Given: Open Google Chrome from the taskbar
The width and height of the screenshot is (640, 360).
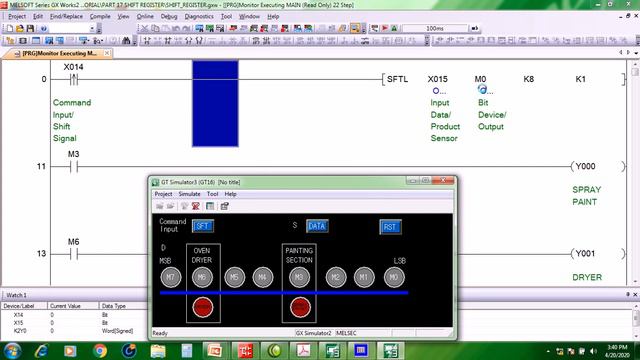Looking at the screenshot, I should [100, 351].
